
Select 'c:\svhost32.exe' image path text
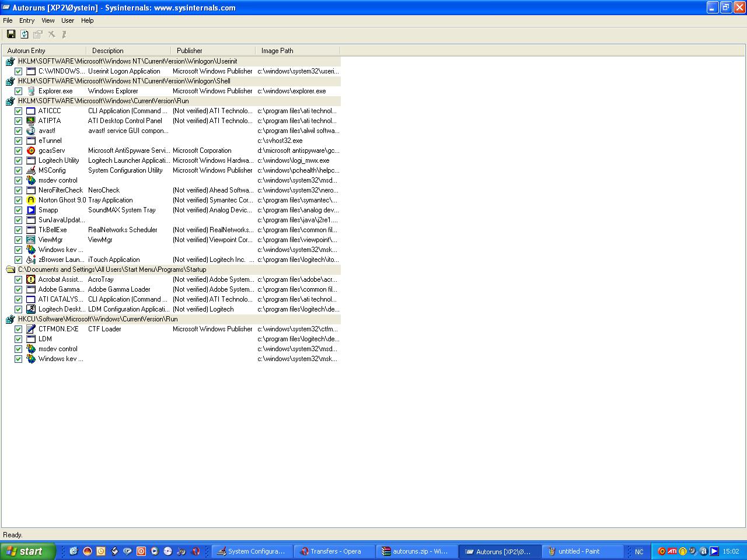(280, 141)
